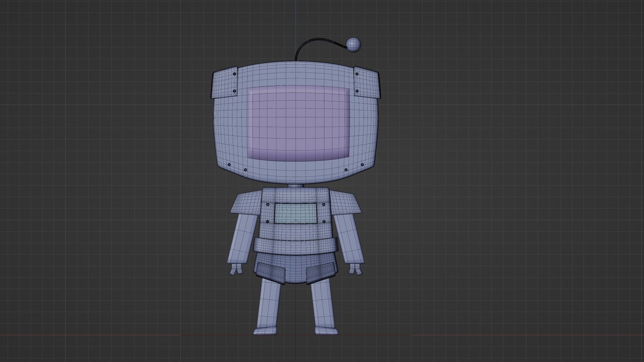This screenshot has width=644, height=362.
Task: Select the claw hand on the screen-right side
Action: (x=355, y=269)
